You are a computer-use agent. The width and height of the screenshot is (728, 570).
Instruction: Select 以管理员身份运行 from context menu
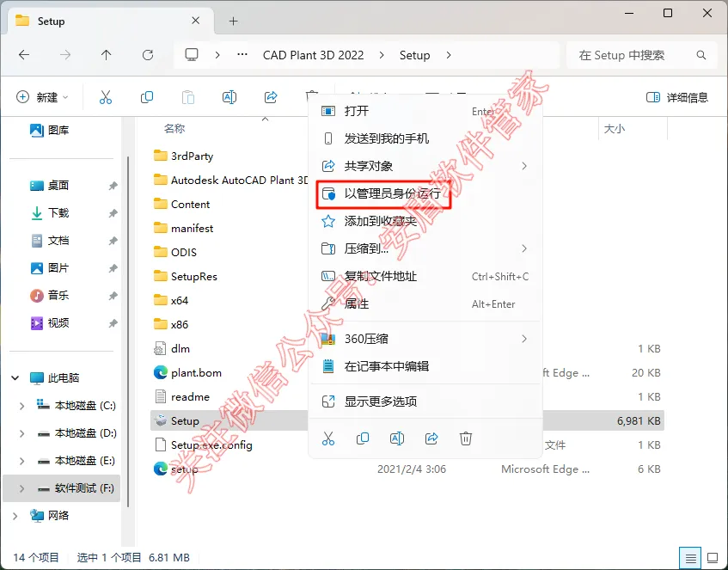383,193
